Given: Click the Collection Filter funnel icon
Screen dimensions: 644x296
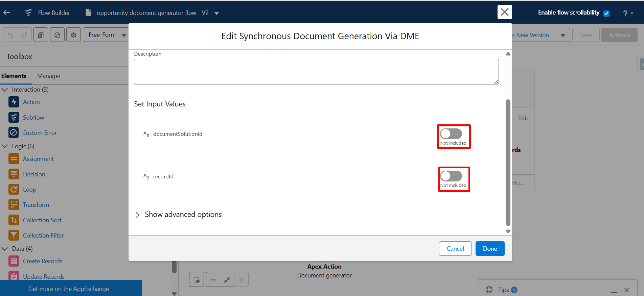Looking at the screenshot, I should (x=14, y=236).
